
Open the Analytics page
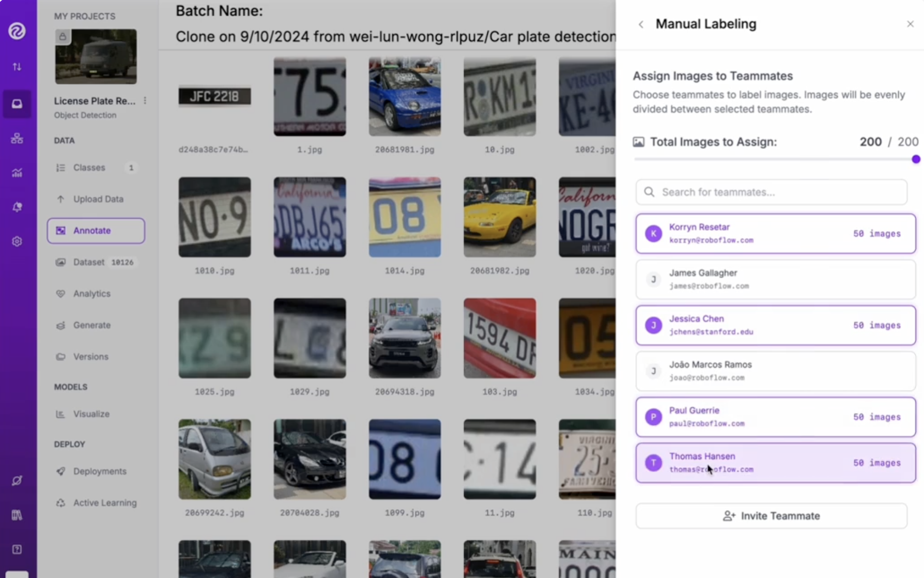tap(96, 294)
